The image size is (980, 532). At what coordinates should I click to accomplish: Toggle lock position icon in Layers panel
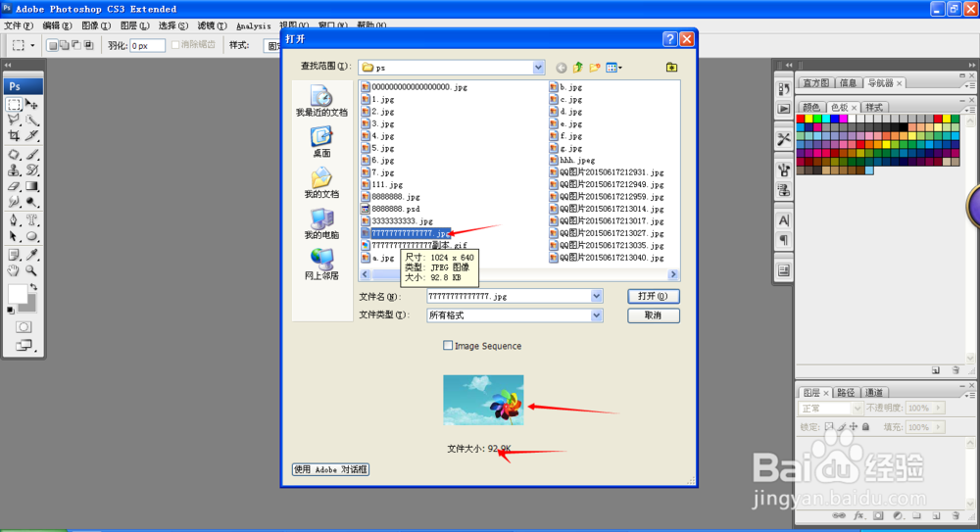point(854,427)
